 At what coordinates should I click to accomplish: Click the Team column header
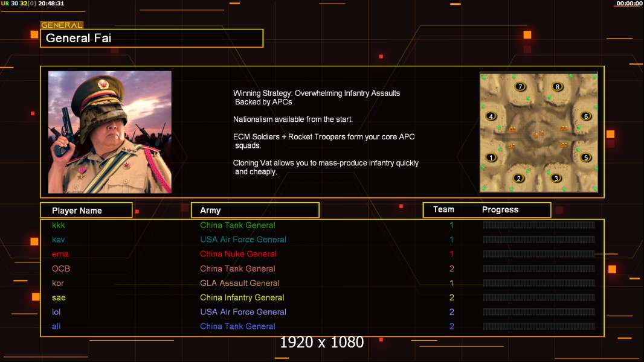pyautogui.click(x=443, y=209)
